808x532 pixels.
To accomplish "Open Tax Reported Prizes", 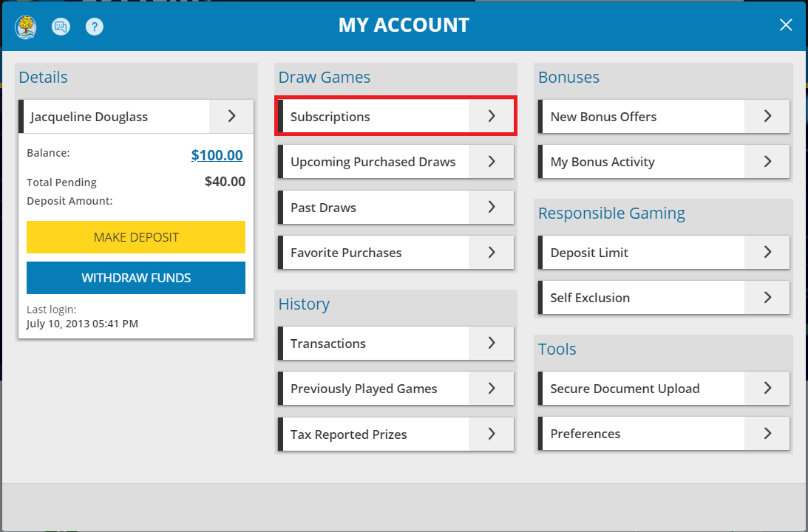I will [x=395, y=434].
